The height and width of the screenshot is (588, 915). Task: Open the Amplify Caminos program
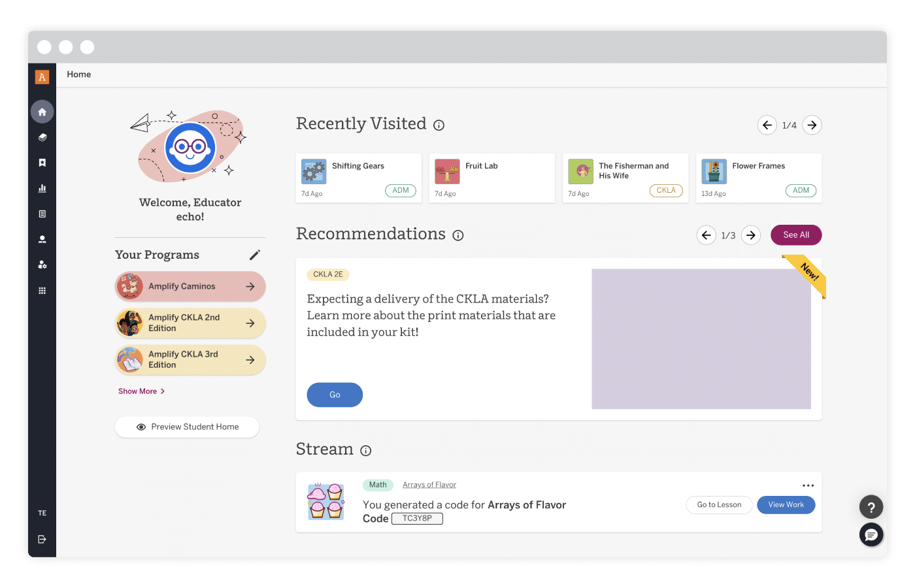point(190,286)
